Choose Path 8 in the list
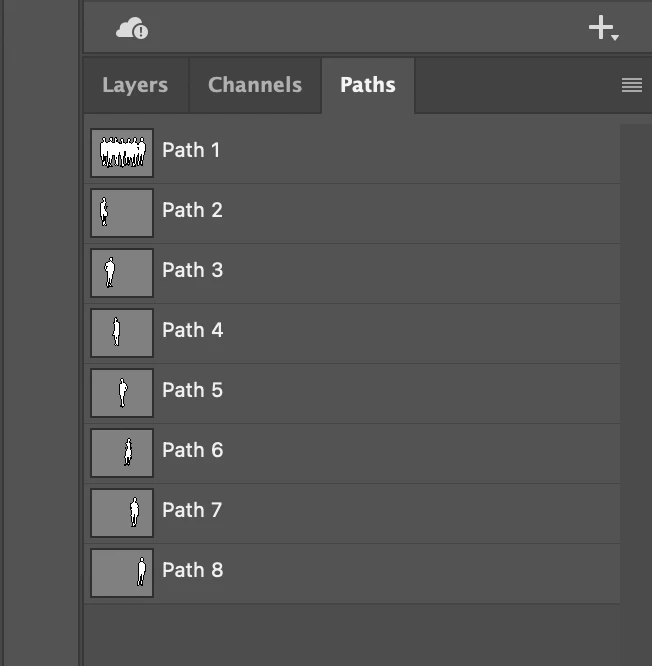Viewport: 652px width, 666px height. tap(352, 573)
